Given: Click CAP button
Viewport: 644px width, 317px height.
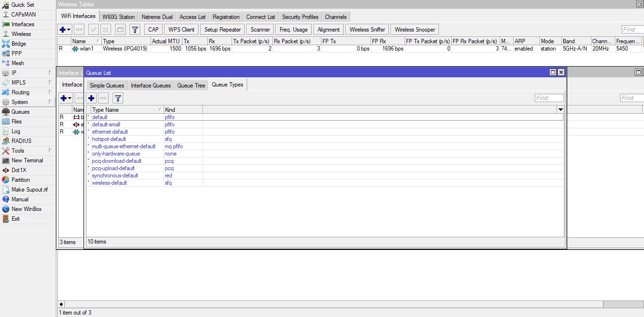Looking at the screenshot, I should click(x=153, y=30).
